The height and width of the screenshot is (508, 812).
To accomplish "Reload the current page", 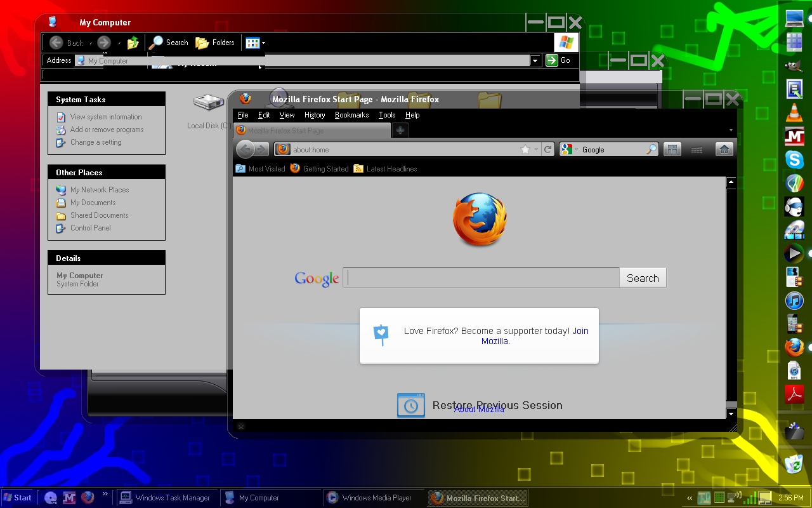I will (x=548, y=149).
